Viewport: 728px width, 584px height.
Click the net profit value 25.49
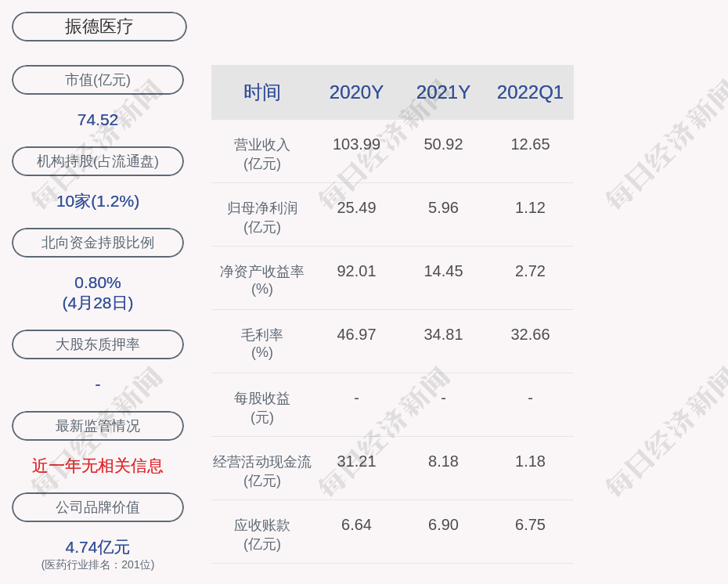(x=357, y=207)
